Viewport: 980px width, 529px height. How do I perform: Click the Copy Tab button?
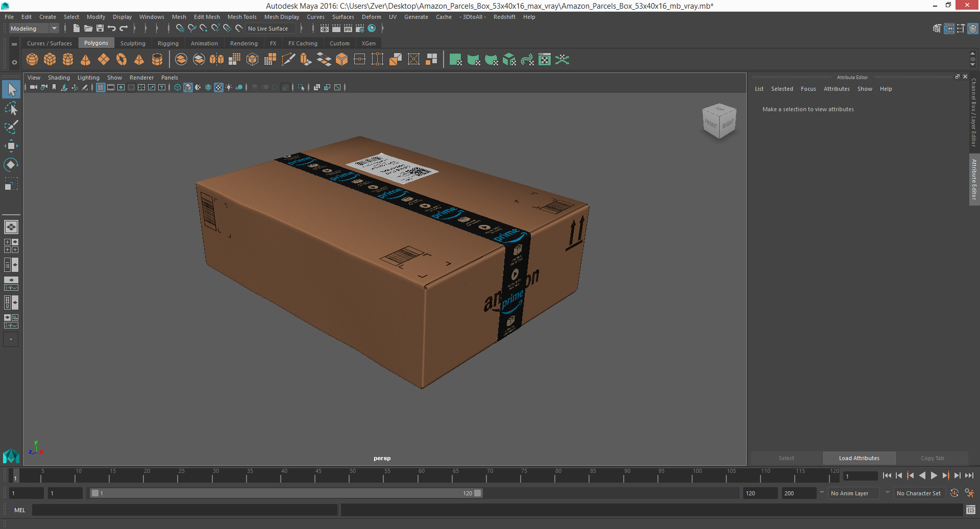[933, 458]
